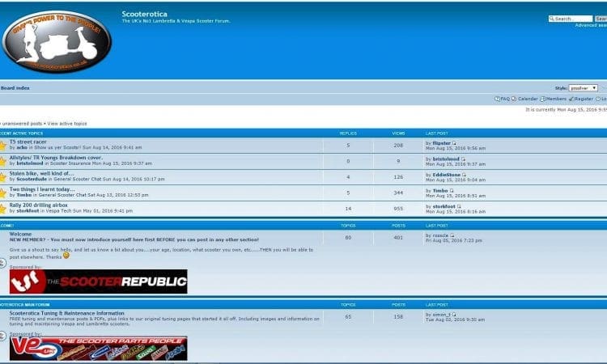View latest post icon next to bristolmod

click(463, 159)
